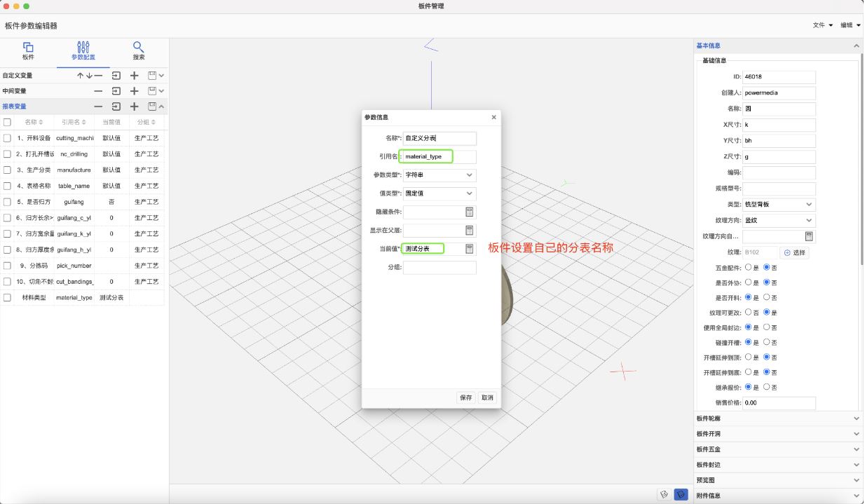
Task: Click plus icon in 自定义变量 row
Action: (x=135, y=76)
